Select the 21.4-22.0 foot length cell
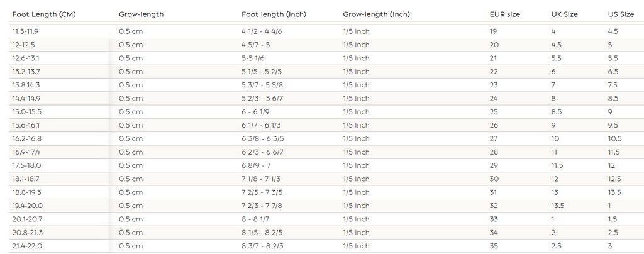Screen dimensions: 644x254 click(27, 246)
